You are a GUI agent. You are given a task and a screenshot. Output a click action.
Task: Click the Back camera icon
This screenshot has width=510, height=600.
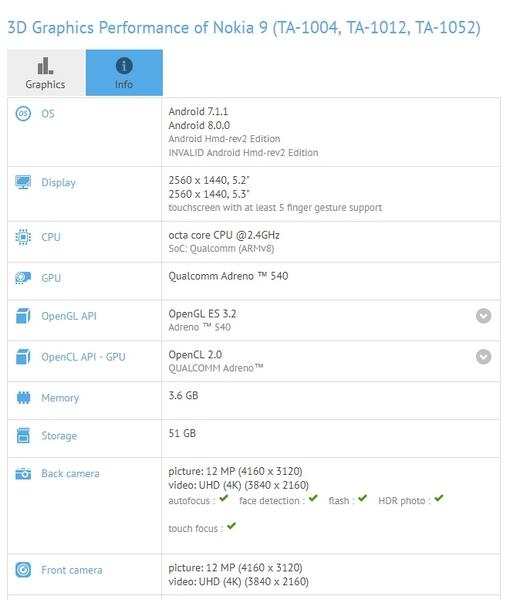coord(23,474)
